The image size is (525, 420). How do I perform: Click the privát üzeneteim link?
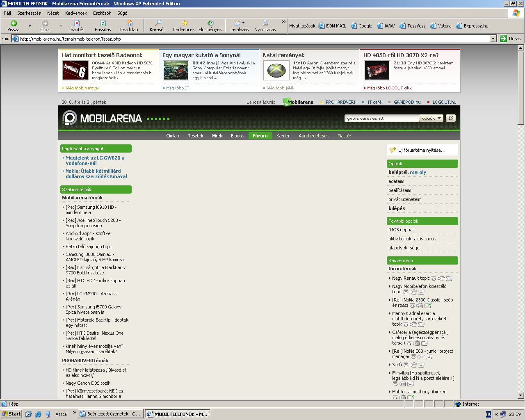(405, 199)
